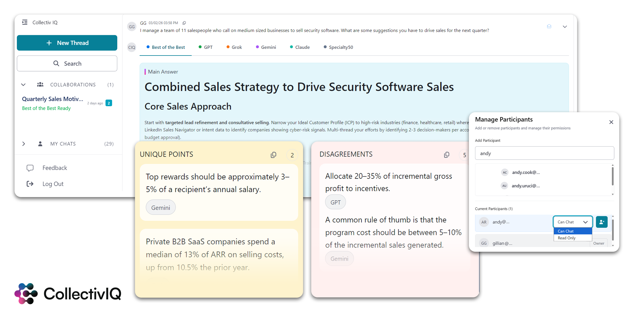Copy the Disagreements card contents

click(446, 155)
